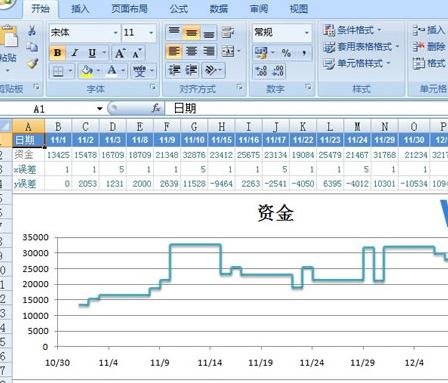Click the fx insert function icon

tap(156, 108)
